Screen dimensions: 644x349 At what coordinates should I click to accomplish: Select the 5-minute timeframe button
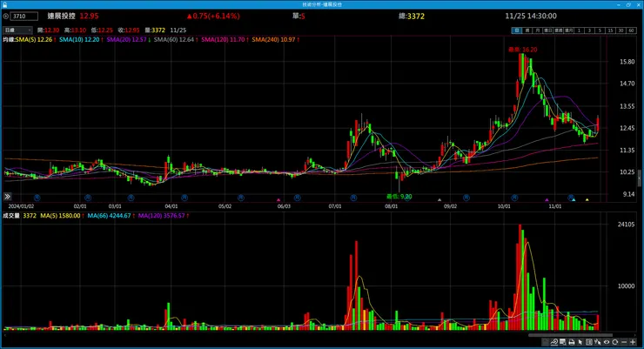(600, 30)
